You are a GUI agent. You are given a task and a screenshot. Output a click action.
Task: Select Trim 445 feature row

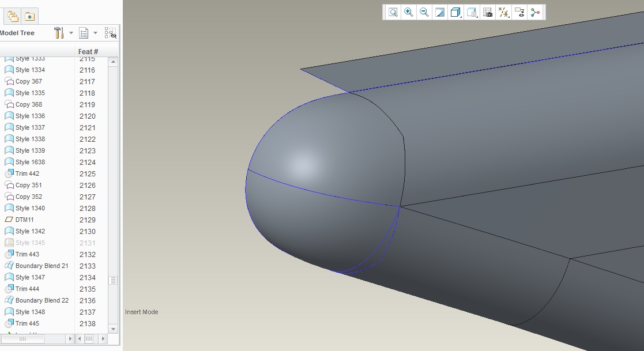(27, 323)
